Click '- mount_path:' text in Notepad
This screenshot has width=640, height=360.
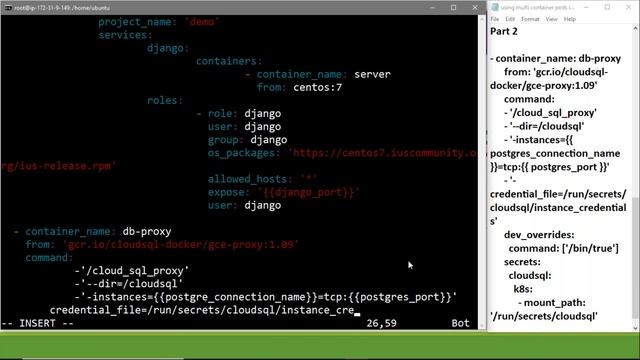click(x=551, y=303)
